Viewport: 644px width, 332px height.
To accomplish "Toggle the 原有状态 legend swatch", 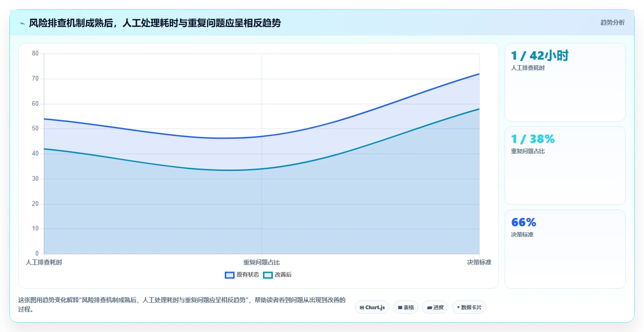I will pyautogui.click(x=229, y=275).
